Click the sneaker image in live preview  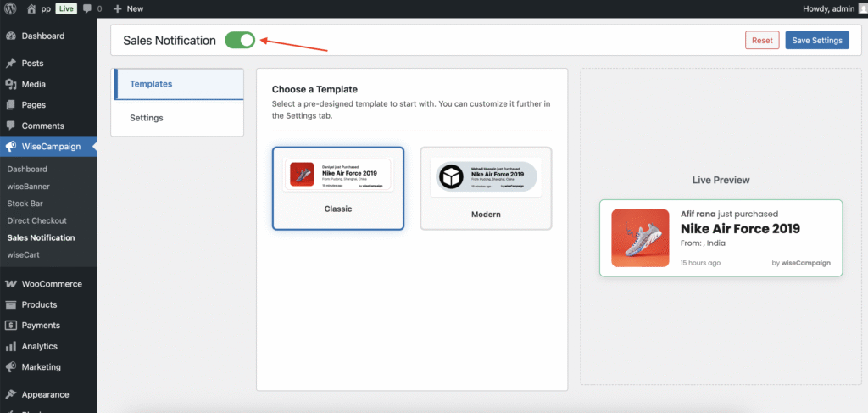click(641, 238)
